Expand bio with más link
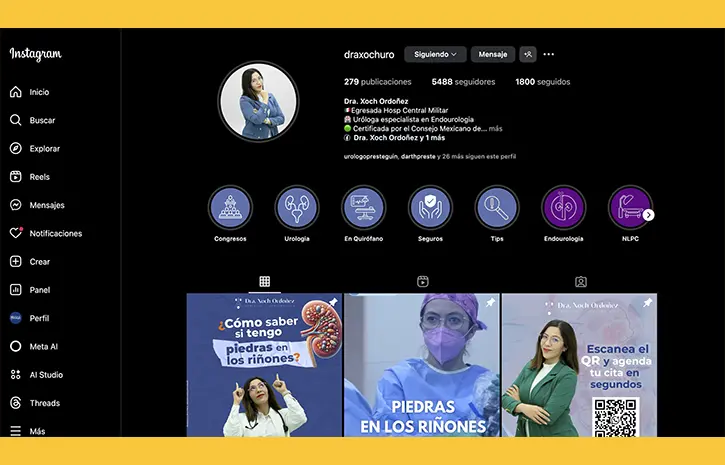725x465 pixels. (x=496, y=128)
